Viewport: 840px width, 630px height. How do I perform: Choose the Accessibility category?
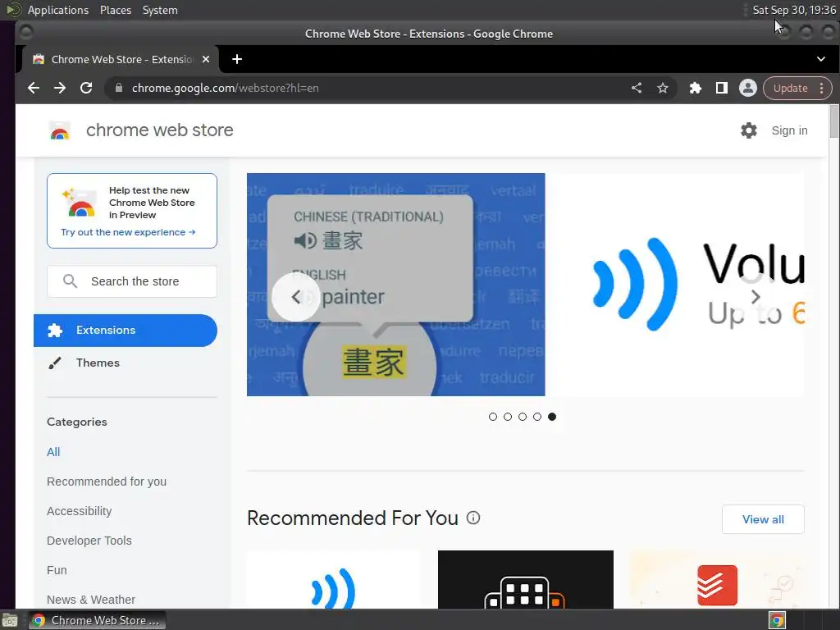80,510
